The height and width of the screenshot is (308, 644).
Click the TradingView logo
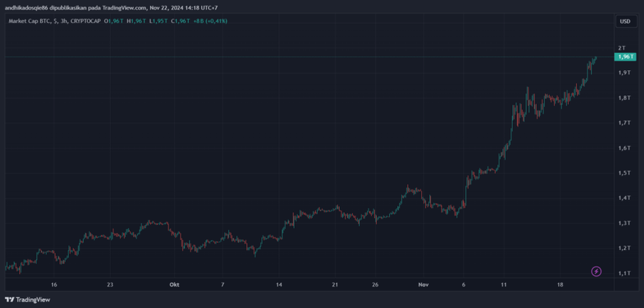(27, 300)
